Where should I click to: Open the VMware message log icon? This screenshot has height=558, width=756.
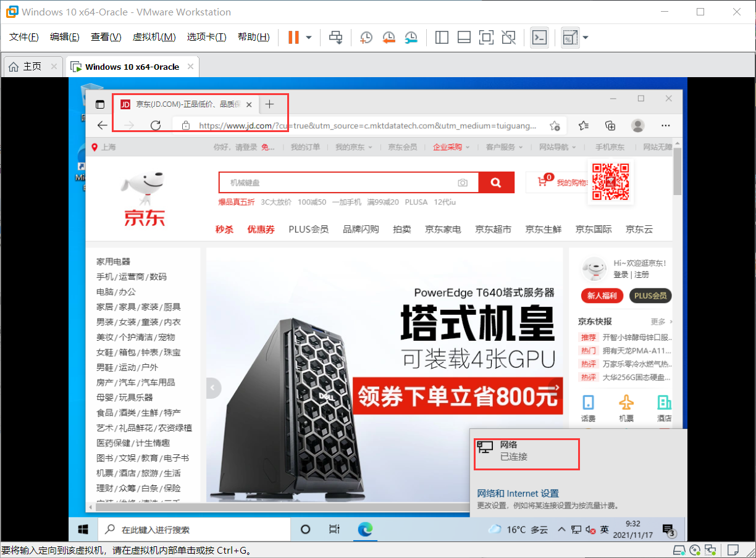coord(733,550)
